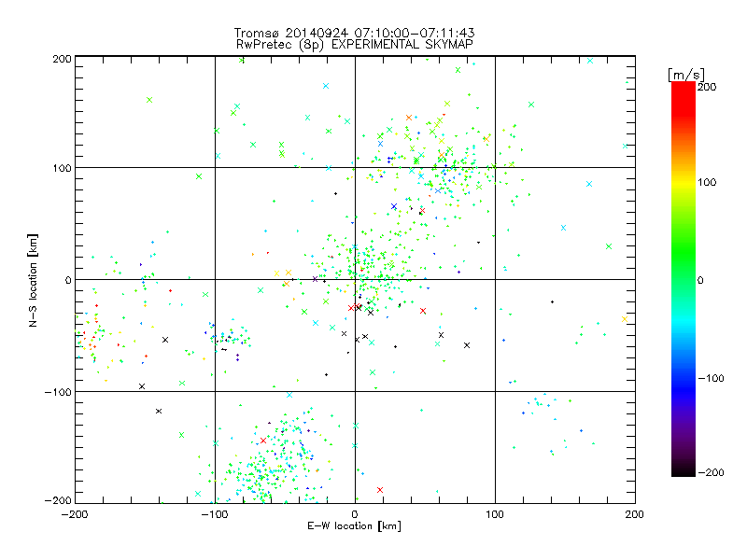Select the "N-S location [km]" axis label
747x560 pixels.
(33, 280)
